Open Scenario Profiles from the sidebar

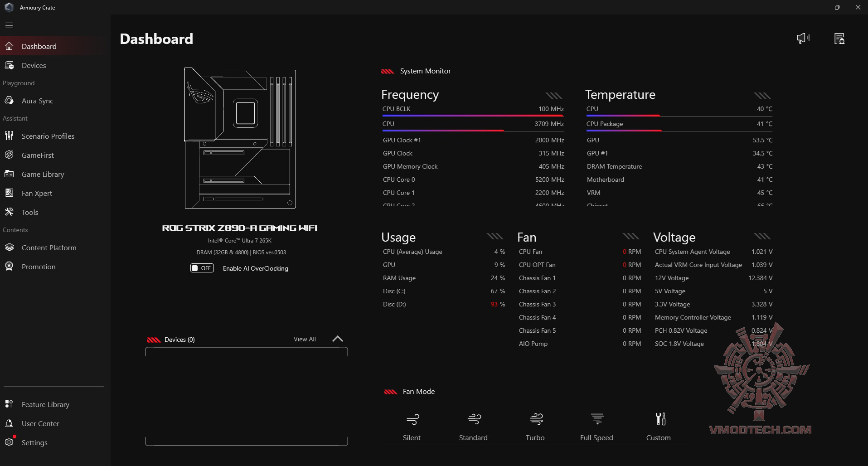pyautogui.click(x=55, y=136)
